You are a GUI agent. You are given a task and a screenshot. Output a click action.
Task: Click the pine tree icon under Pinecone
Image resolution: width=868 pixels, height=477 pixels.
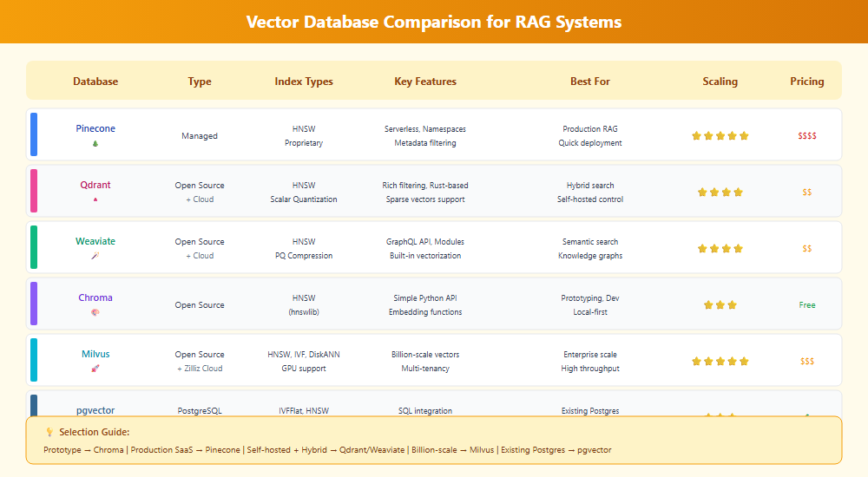pyautogui.click(x=95, y=143)
